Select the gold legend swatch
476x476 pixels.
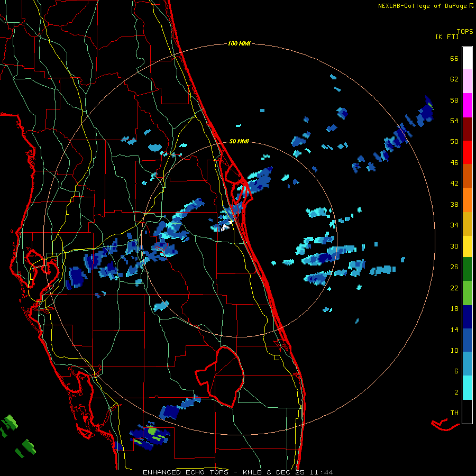coord(467,223)
